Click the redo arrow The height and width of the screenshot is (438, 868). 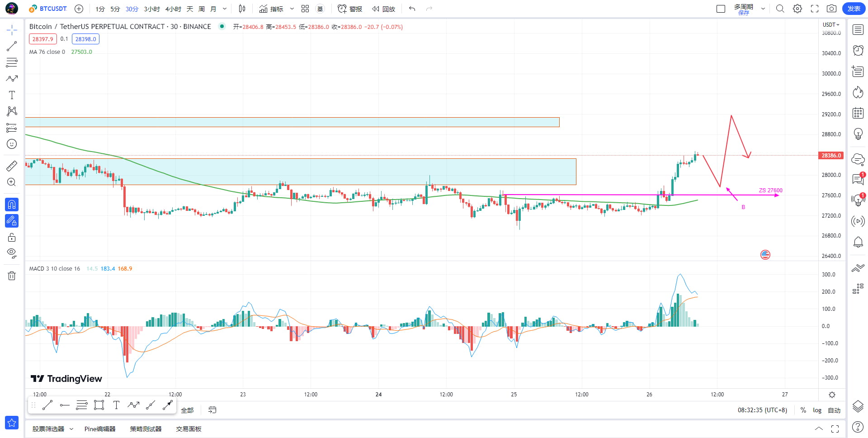coord(429,9)
